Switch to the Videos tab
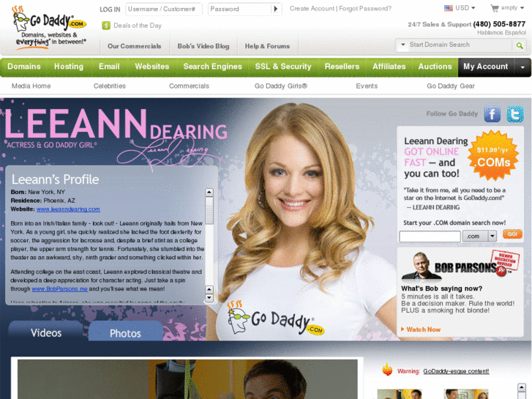The width and height of the screenshot is (532, 399). 46,332
